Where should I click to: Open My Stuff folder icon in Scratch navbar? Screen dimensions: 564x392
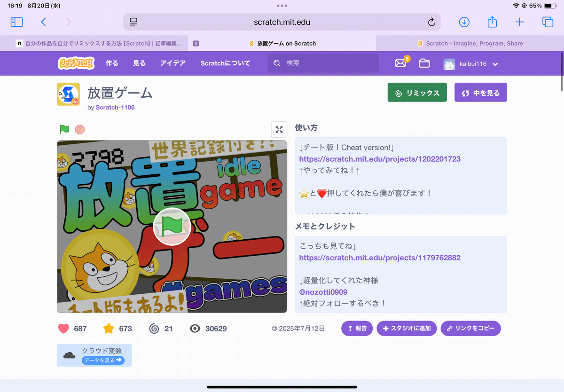point(424,63)
